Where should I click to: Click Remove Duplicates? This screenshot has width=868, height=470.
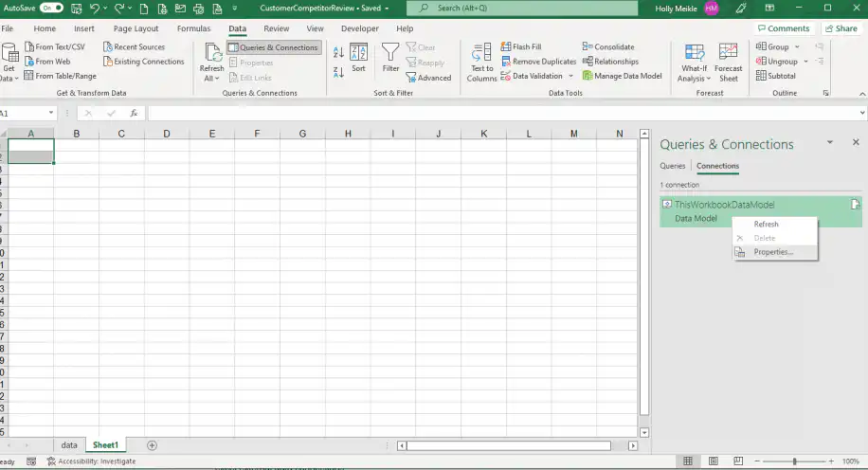coord(538,62)
